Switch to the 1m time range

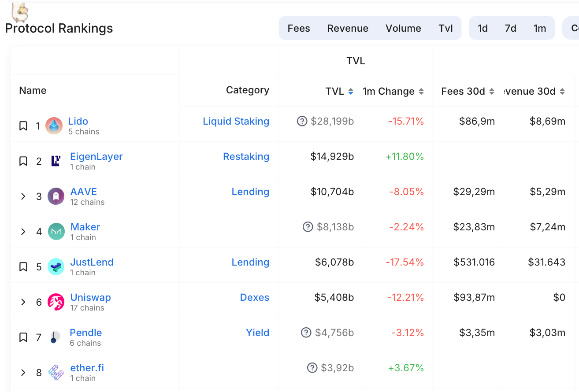(540, 28)
